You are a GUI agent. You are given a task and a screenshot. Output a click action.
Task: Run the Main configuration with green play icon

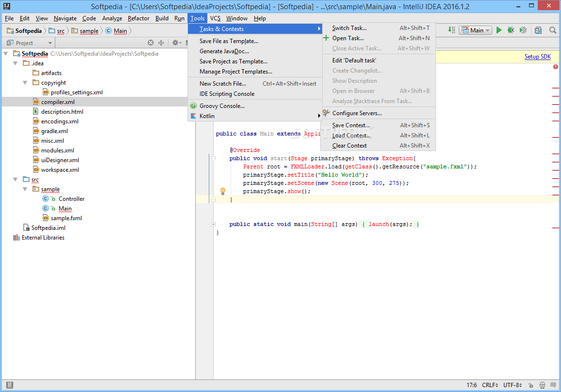pyautogui.click(x=499, y=30)
